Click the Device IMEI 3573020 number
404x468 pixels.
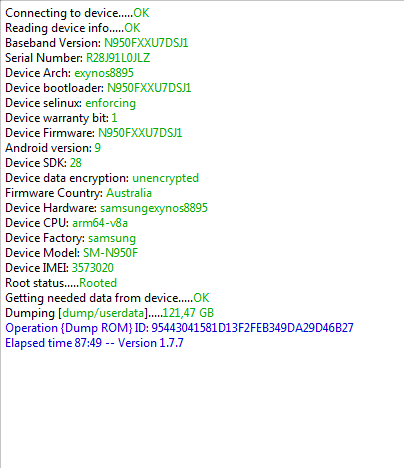pyautogui.click(x=93, y=268)
